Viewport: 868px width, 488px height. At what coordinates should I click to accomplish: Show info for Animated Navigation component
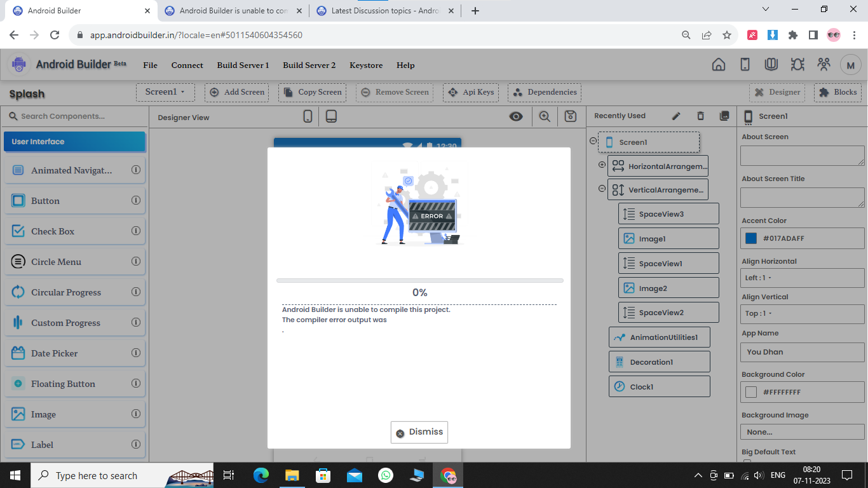tap(135, 170)
